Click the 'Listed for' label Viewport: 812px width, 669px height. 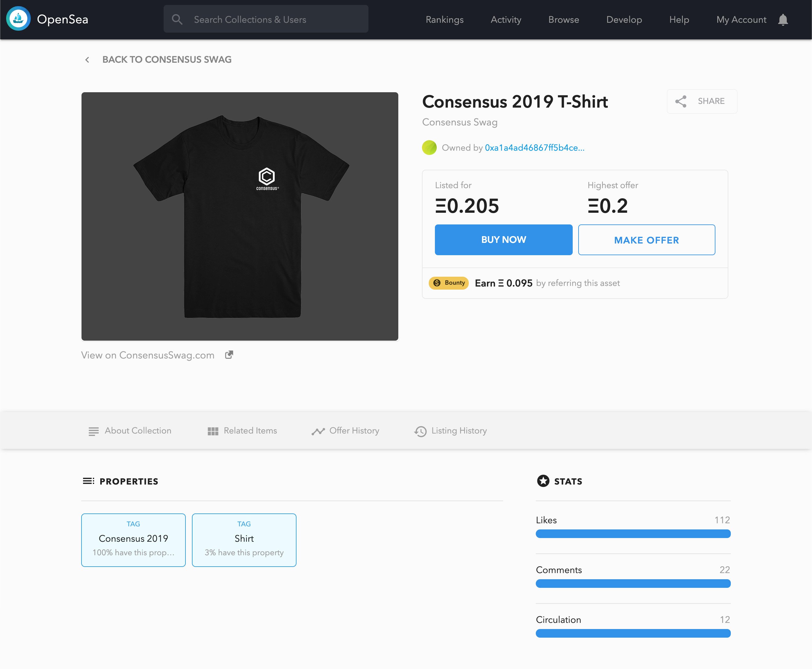[453, 185]
